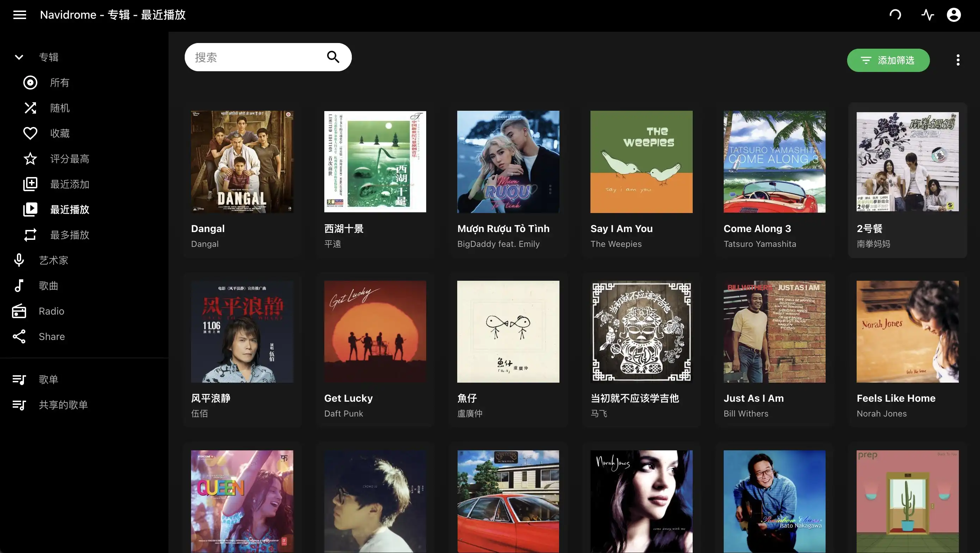
Task: Click the search magnifier icon
Action: 333,57
